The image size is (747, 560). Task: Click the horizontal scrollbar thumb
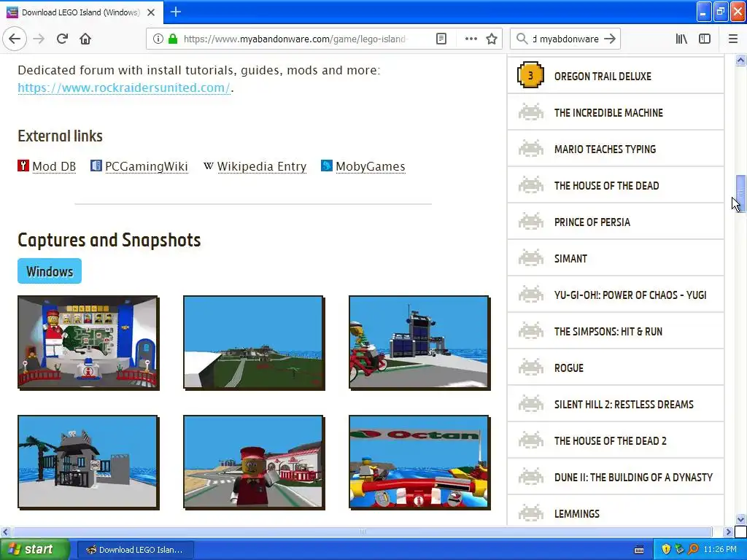coord(362,532)
